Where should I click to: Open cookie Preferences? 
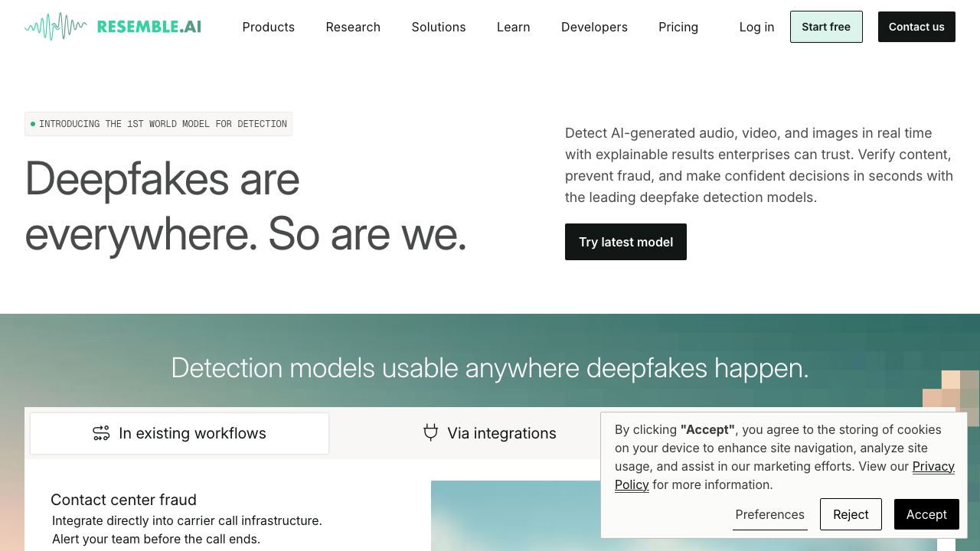coord(769,514)
